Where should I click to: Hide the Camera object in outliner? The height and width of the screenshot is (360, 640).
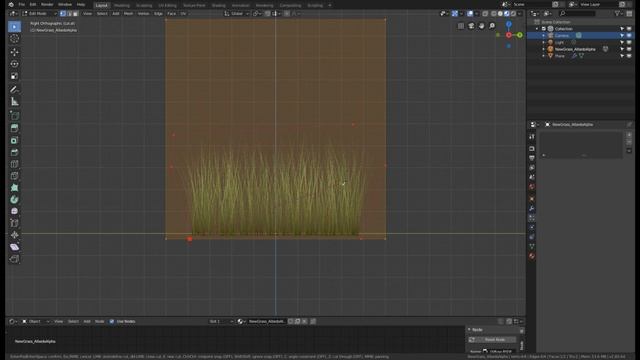point(629,36)
